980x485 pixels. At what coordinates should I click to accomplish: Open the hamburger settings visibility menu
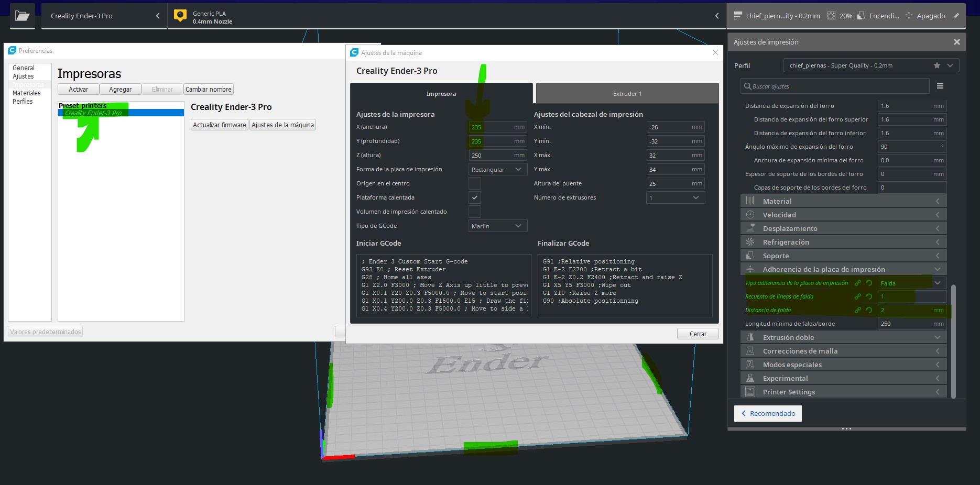[x=940, y=86]
